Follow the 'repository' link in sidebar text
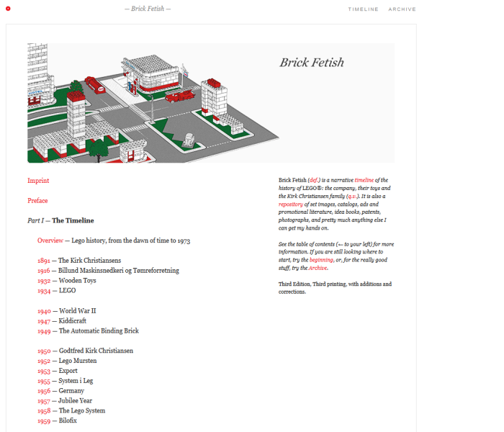 tap(292, 204)
